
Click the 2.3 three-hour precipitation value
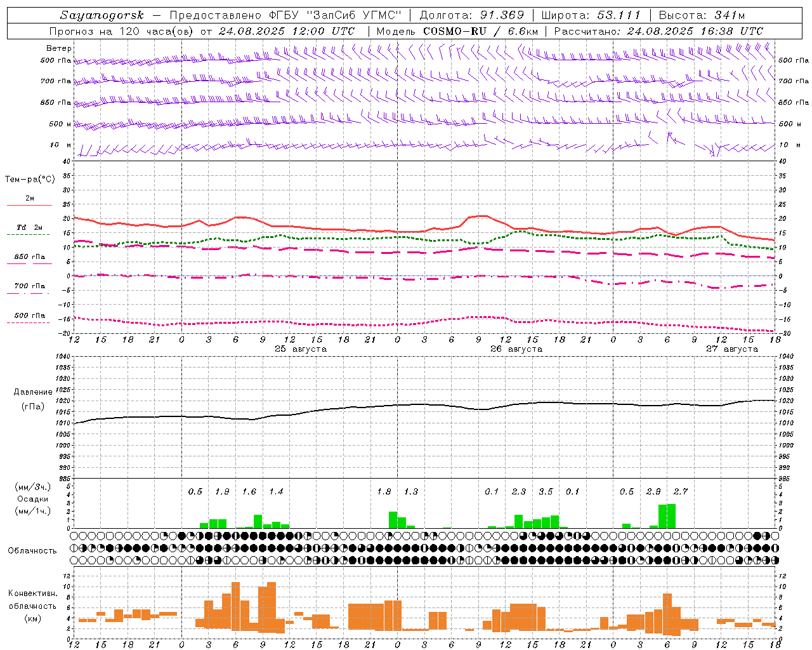point(519,492)
